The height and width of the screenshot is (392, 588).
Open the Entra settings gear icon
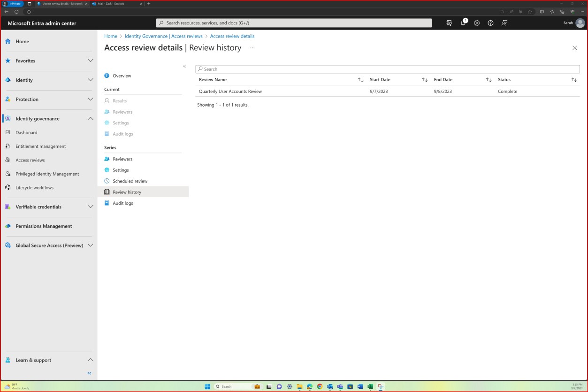coord(477,23)
